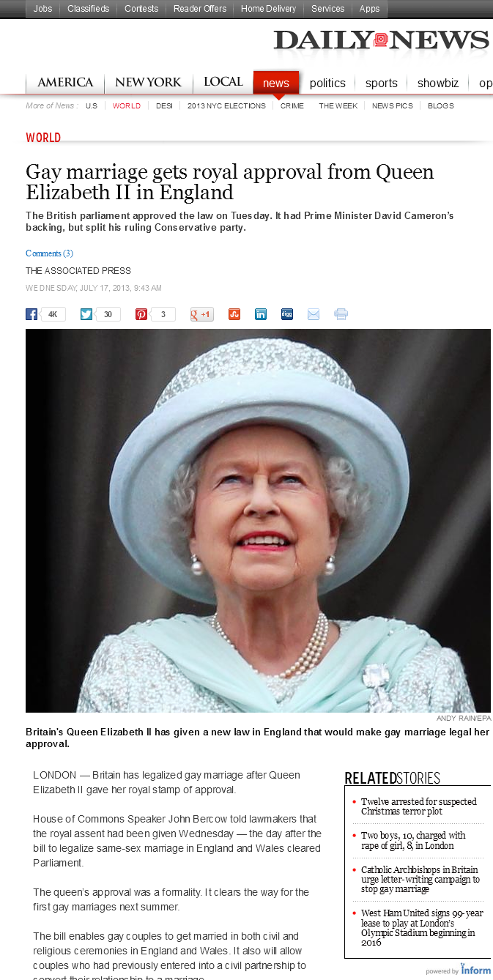This screenshot has width=493, height=980.
Task: Click the Google +1 button
Action: click(x=202, y=314)
